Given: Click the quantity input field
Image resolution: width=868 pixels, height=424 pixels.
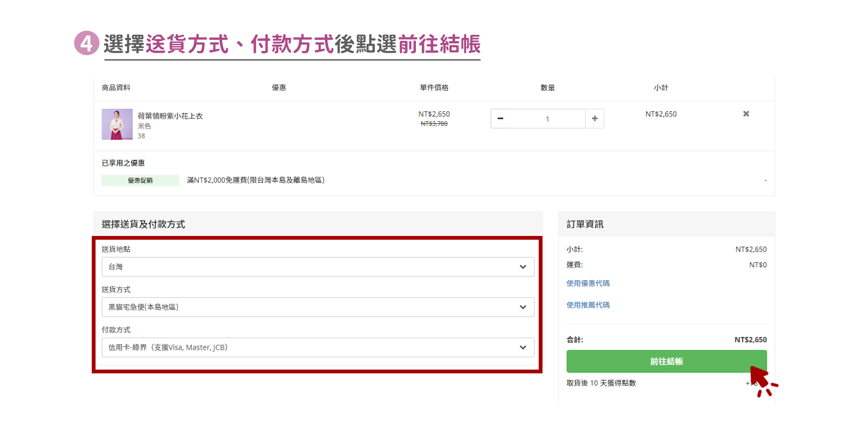Looking at the screenshot, I should [x=547, y=119].
